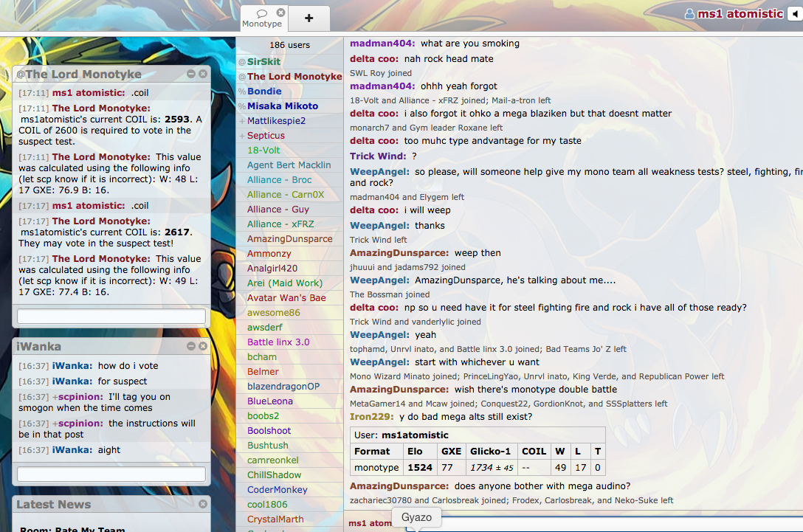Click Trick Wind's name in chat

(378, 156)
